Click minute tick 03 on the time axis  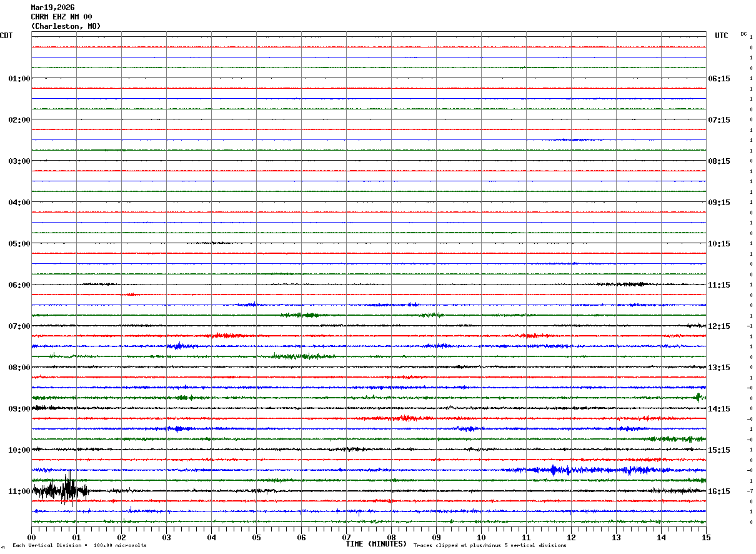[x=166, y=537]
